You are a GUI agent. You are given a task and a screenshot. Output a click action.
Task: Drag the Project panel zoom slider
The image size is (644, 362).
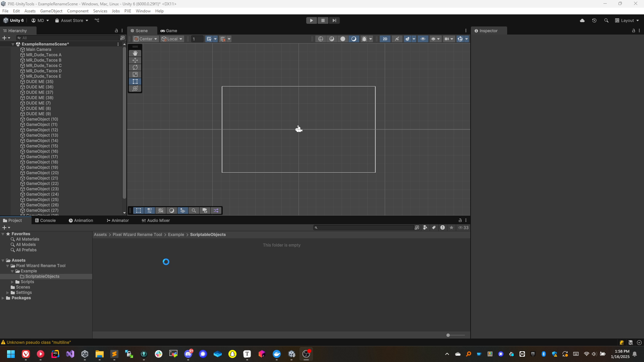448,335
